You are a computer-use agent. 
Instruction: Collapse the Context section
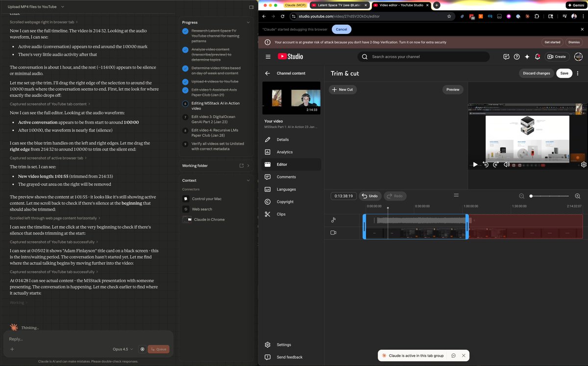[248, 180]
